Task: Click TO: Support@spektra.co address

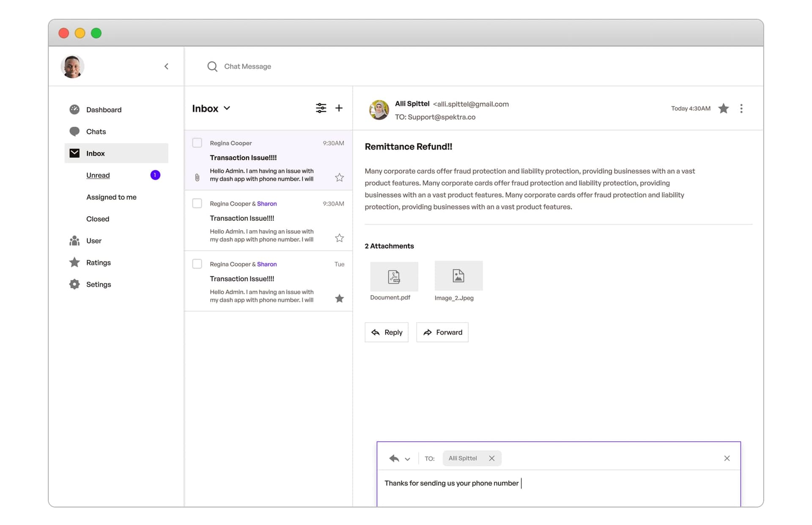Action: click(435, 117)
